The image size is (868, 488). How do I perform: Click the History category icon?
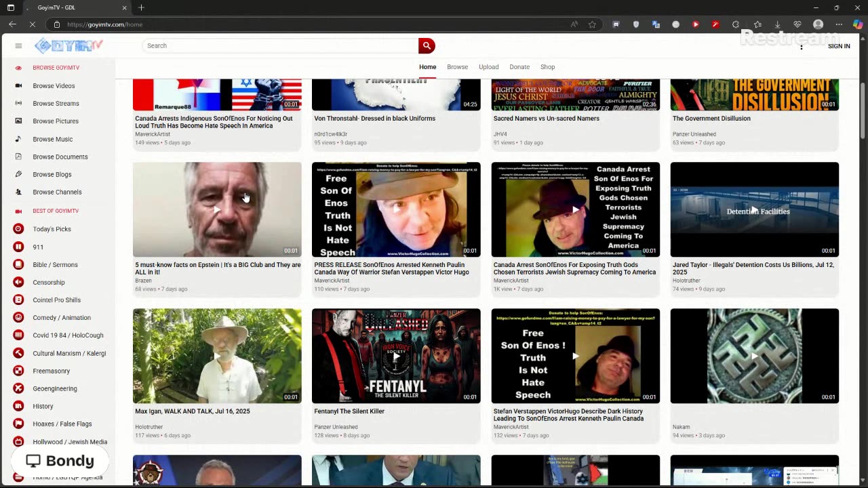[x=18, y=406]
